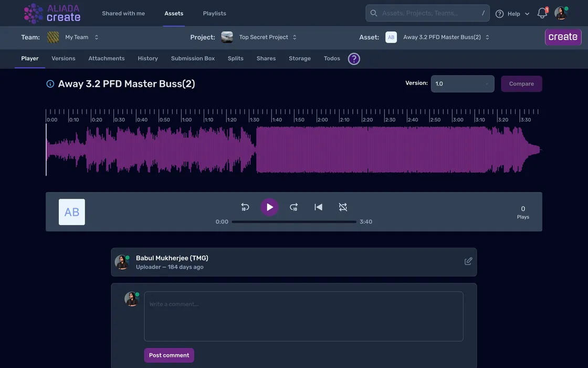Open the Version 1.0 dropdown
This screenshot has width=588, height=368.
click(462, 84)
